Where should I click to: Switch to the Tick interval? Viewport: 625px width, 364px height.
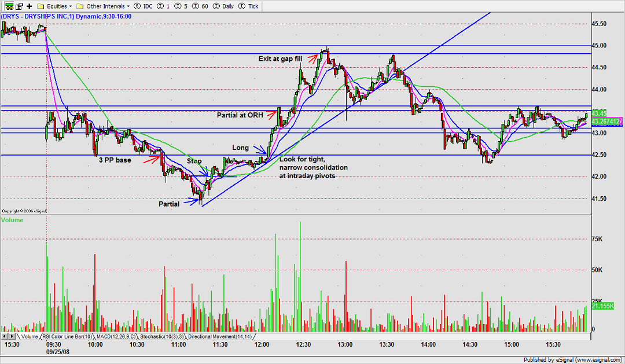[248, 6]
